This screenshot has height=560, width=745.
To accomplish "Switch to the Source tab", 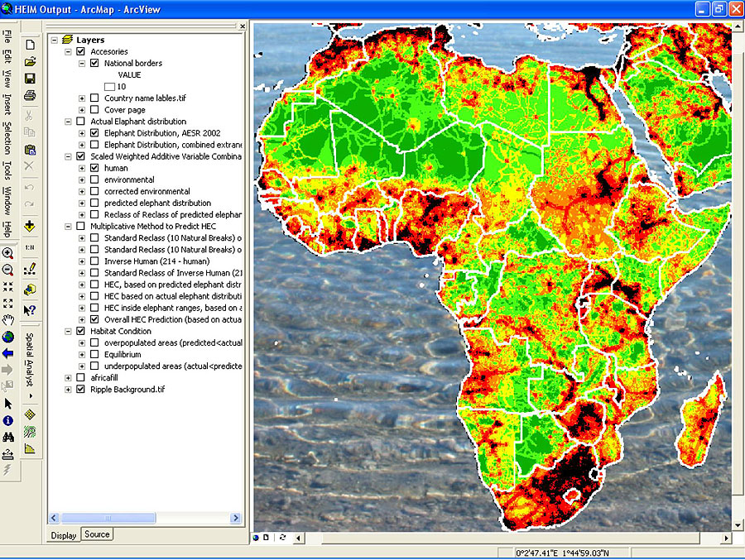I will click(97, 534).
